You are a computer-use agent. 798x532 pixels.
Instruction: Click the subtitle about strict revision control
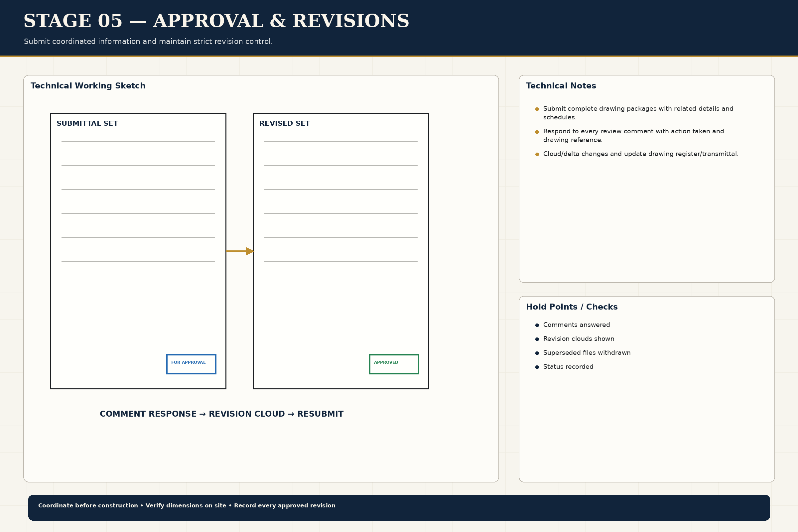[148, 41]
